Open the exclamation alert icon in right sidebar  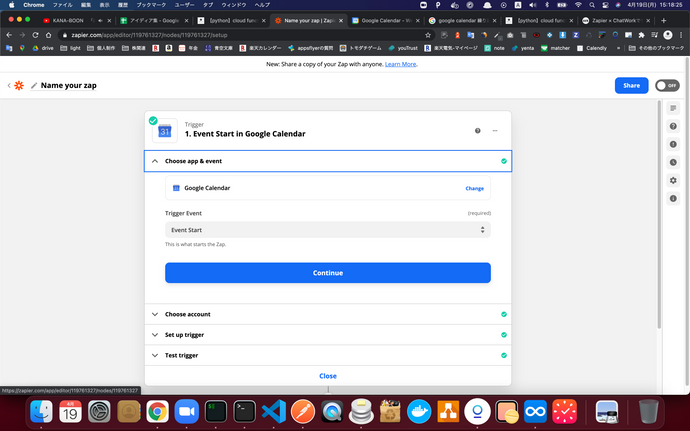pos(673,144)
